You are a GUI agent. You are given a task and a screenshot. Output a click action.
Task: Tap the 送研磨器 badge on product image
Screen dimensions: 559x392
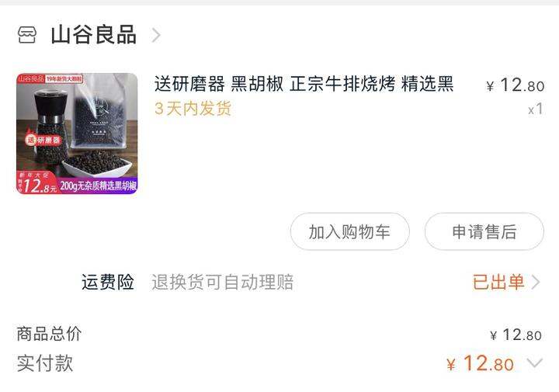tap(43, 140)
